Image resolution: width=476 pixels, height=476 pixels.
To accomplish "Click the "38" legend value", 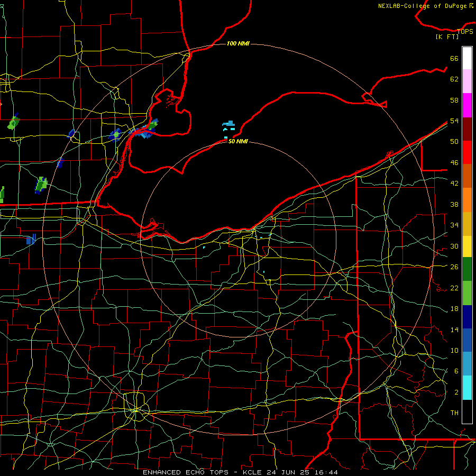I will point(454,204).
